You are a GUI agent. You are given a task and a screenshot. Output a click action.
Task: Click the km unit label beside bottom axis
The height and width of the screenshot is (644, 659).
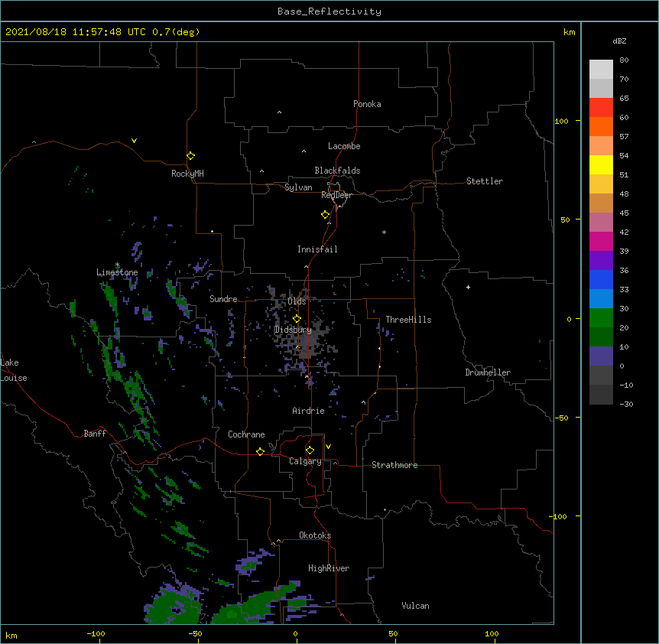click(11, 636)
